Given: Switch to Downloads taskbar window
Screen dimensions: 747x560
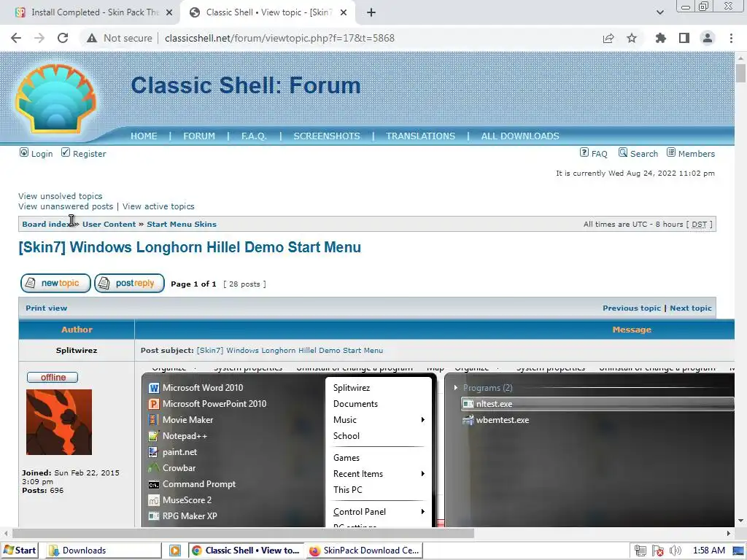Looking at the screenshot, I should coord(104,551).
